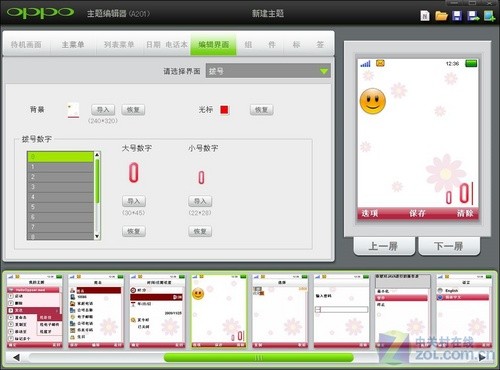Image resolution: width=500 pixels, height=370 pixels.
Task: Click the thumbnail strip left scroll arrow
Action: click(16, 358)
